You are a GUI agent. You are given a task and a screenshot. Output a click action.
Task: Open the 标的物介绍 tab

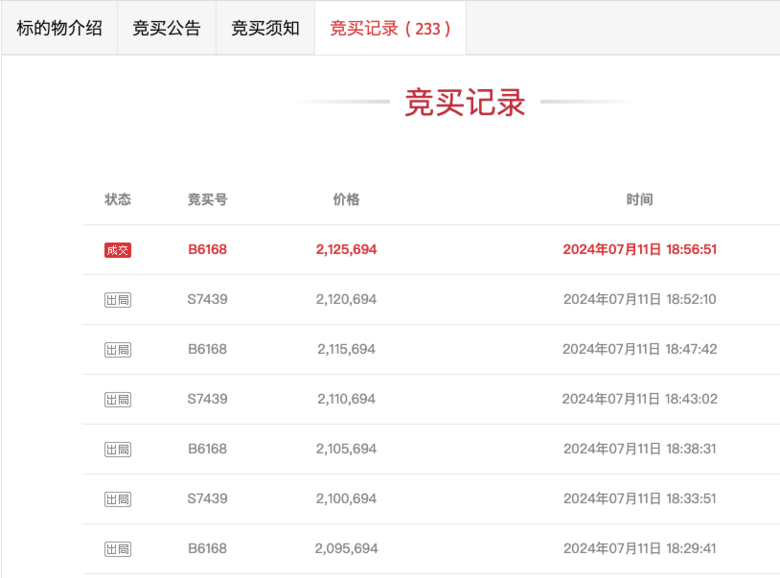59,28
